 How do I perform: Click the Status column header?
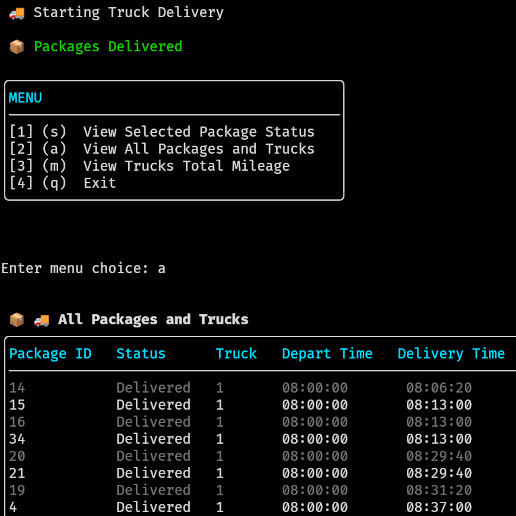click(141, 353)
